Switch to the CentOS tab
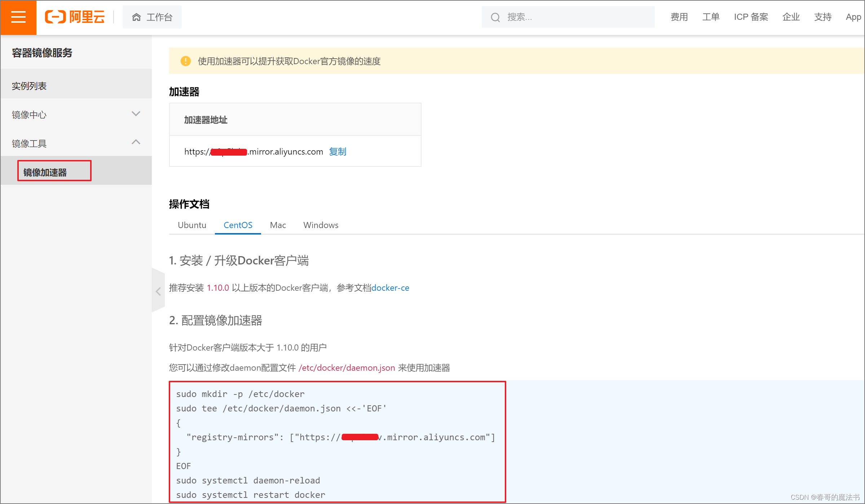 [238, 225]
